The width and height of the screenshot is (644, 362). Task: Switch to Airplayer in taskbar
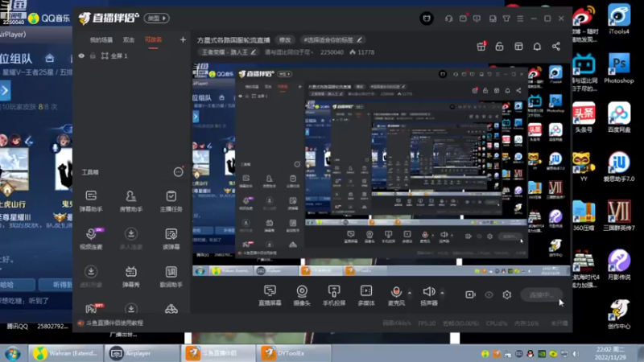coord(142,353)
